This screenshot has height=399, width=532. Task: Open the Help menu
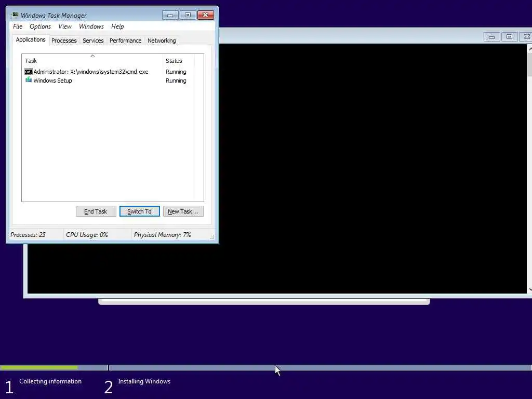117,26
